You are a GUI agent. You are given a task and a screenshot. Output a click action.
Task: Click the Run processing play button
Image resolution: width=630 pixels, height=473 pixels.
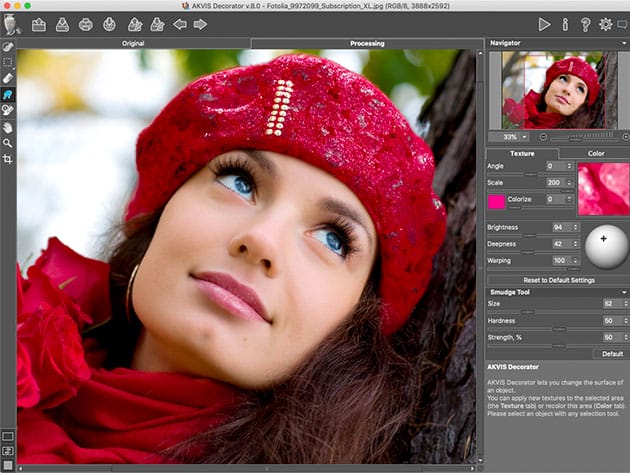tap(544, 24)
